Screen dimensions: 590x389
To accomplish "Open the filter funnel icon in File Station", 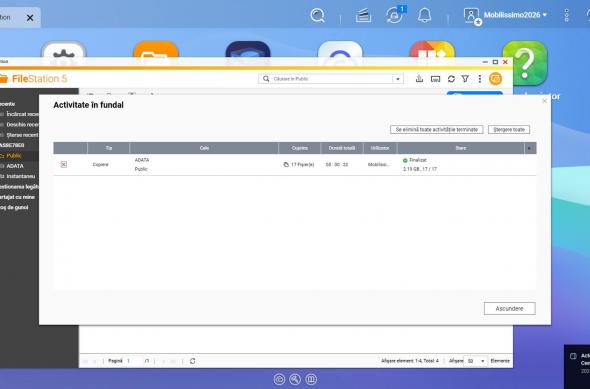I will click(465, 79).
